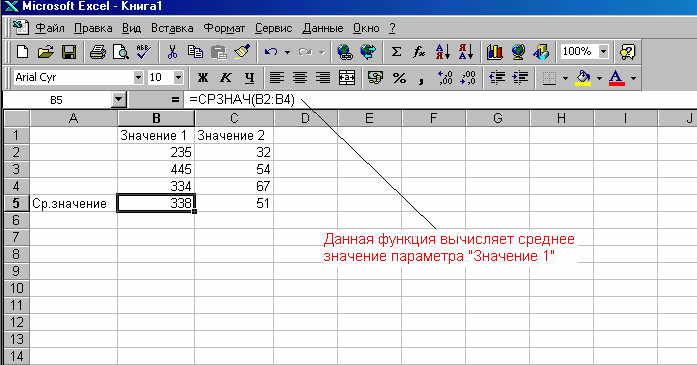Center align text button
The image size is (697, 365).
tap(300, 78)
